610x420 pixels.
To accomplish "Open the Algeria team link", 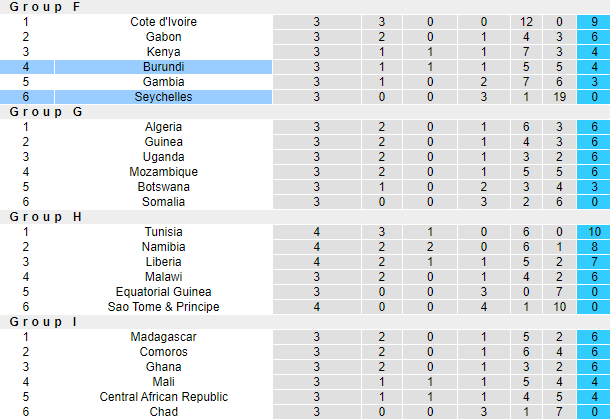I will pos(163,127).
